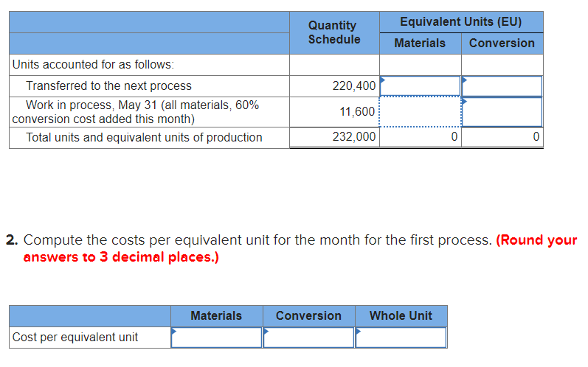This screenshot has height=367, width=588.
Task: Click Conversion cost per equivalent unit field
Action: pos(308,338)
